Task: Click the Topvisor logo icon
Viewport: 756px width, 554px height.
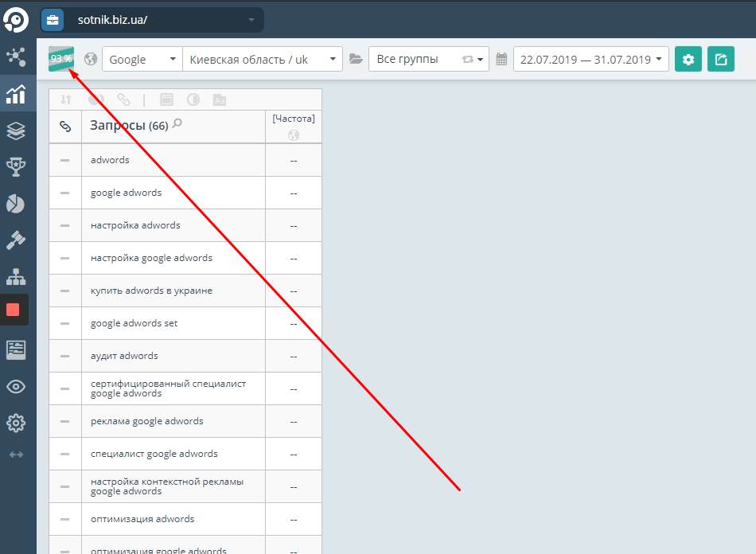Action: click(x=16, y=20)
